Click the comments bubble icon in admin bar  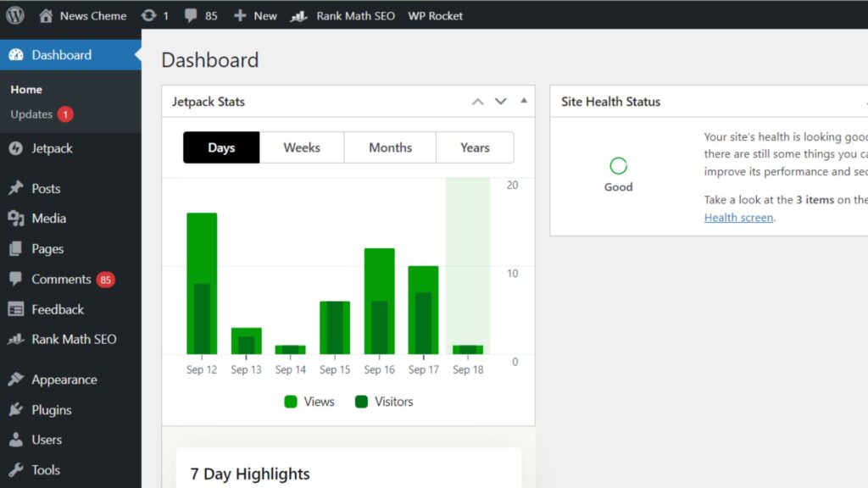pos(191,15)
